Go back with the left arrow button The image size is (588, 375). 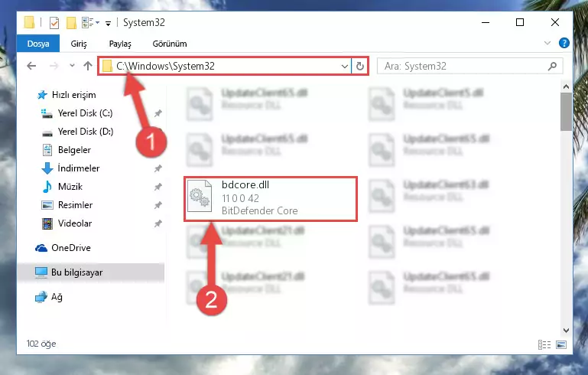tap(31, 66)
